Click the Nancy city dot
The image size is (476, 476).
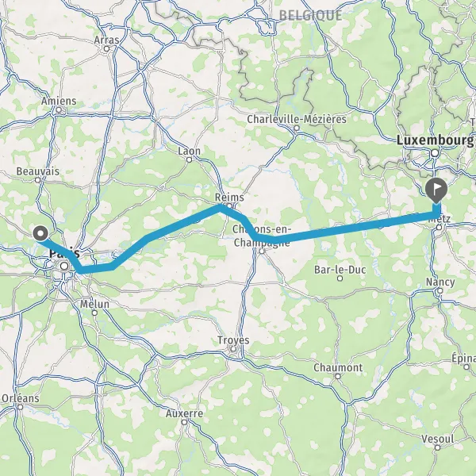click(x=440, y=291)
